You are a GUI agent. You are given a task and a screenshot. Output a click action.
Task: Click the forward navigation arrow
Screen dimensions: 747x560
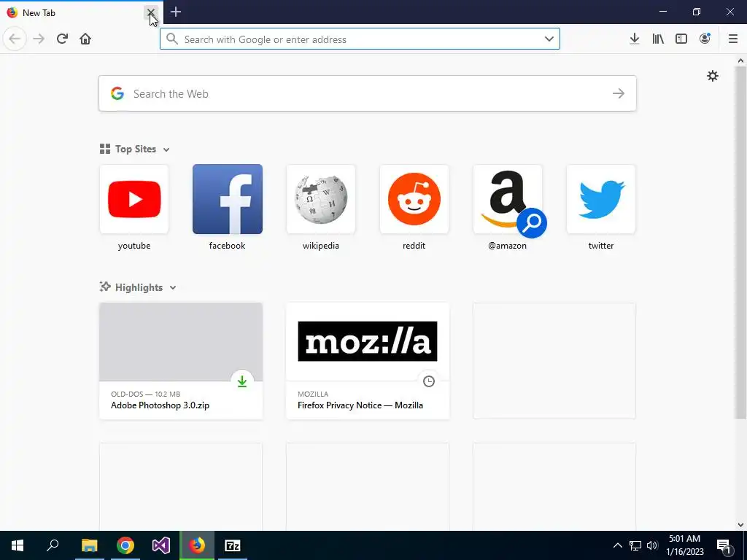click(39, 39)
